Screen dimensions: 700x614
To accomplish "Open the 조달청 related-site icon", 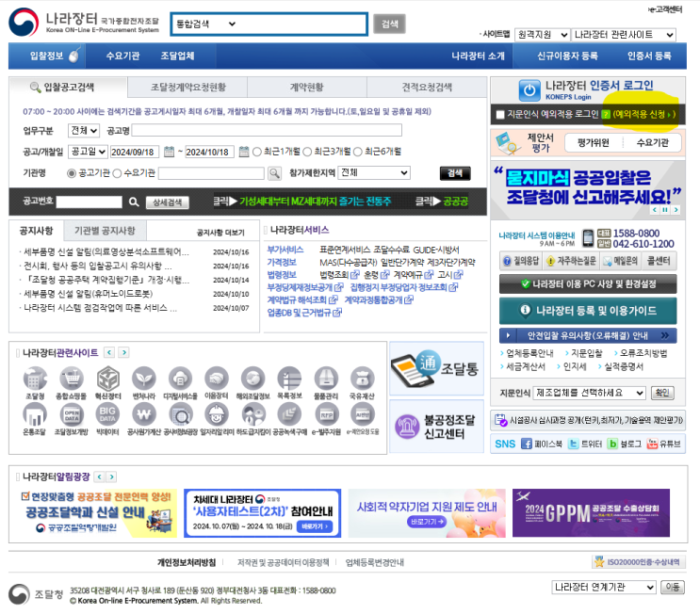I will point(35,379).
